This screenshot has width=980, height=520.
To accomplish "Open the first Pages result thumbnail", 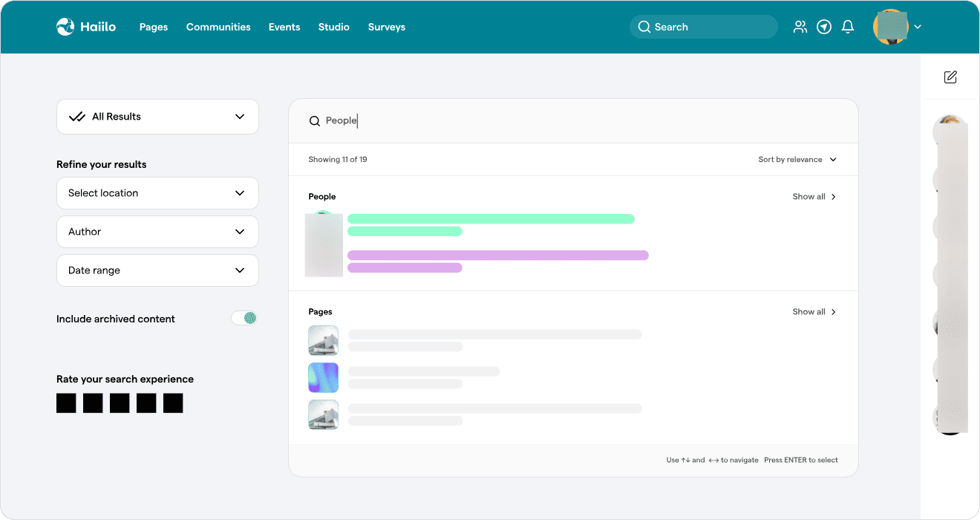I will (x=324, y=340).
